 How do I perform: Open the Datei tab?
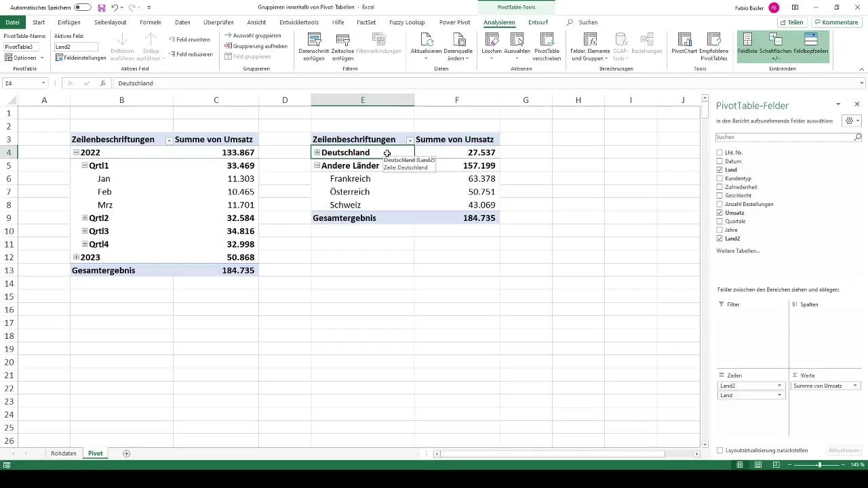coord(12,22)
